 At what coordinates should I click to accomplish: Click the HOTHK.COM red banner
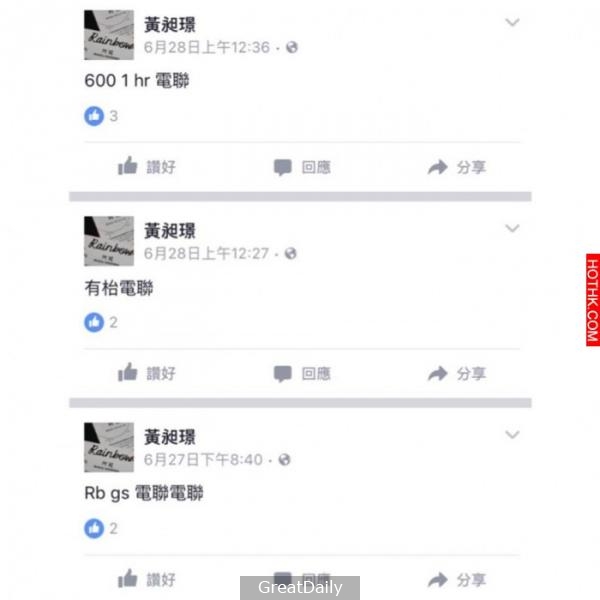(593, 300)
